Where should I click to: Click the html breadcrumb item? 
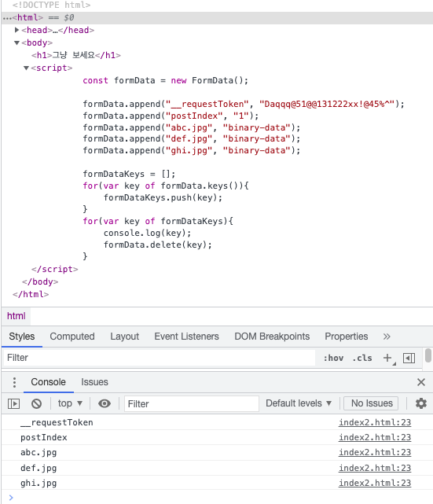click(16, 316)
